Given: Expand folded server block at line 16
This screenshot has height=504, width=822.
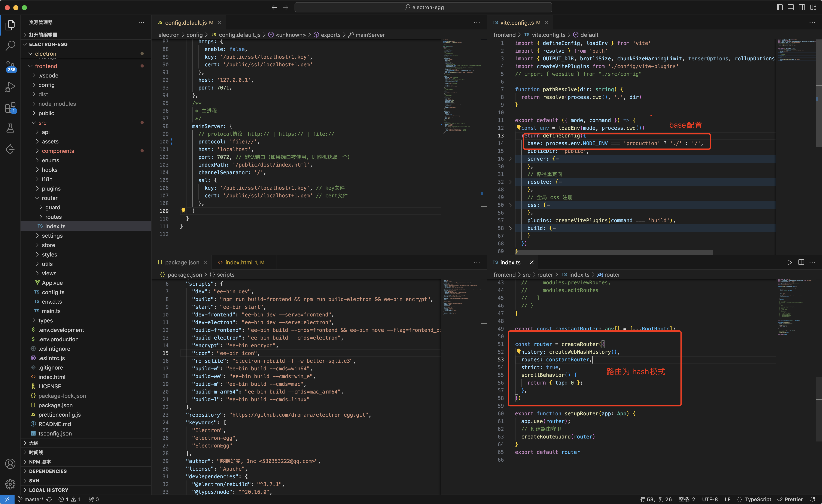Looking at the screenshot, I should [510, 159].
